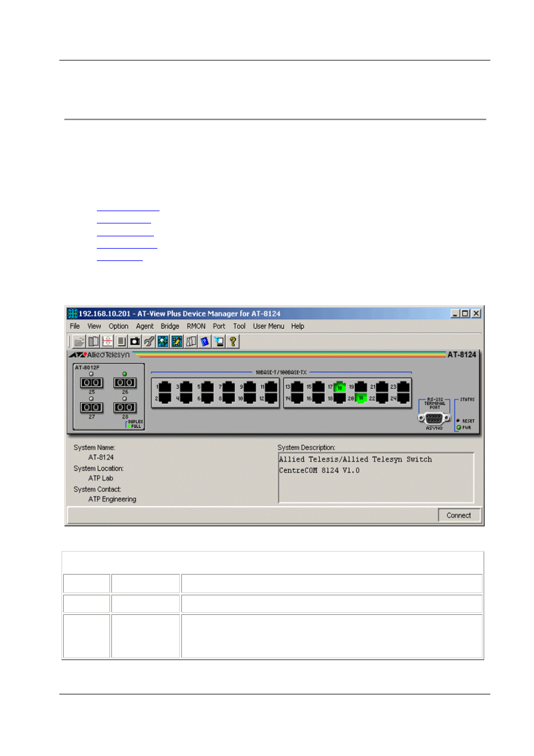Click the System Description text box
This screenshot has width=534, height=756.
pyautogui.click(x=376, y=478)
